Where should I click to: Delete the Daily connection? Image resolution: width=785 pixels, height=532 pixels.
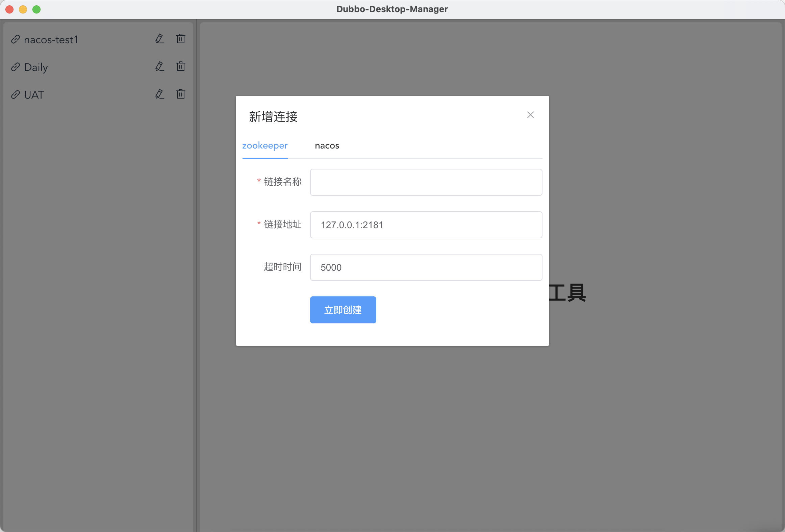[x=181, y=66]
